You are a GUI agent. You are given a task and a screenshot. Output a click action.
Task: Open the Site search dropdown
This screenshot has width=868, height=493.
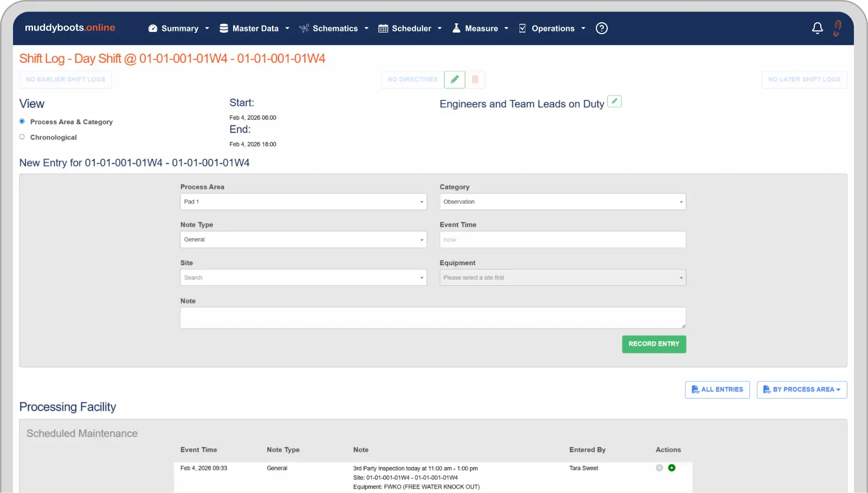click(303, 278)
